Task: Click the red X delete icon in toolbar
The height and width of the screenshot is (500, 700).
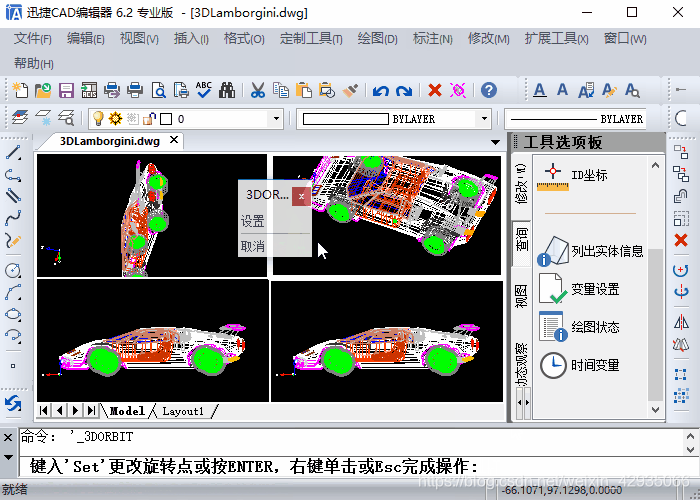Action: (435, 91)
